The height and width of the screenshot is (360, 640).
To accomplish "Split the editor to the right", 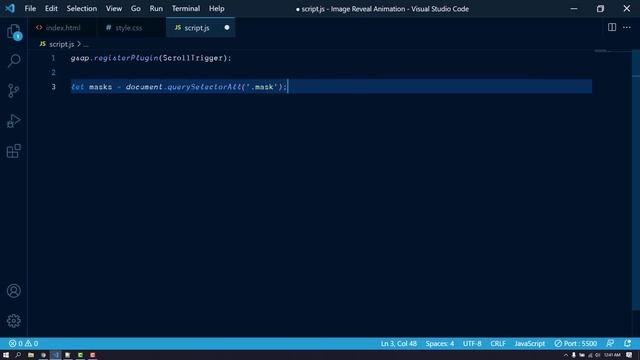I will tap(612, 27).
